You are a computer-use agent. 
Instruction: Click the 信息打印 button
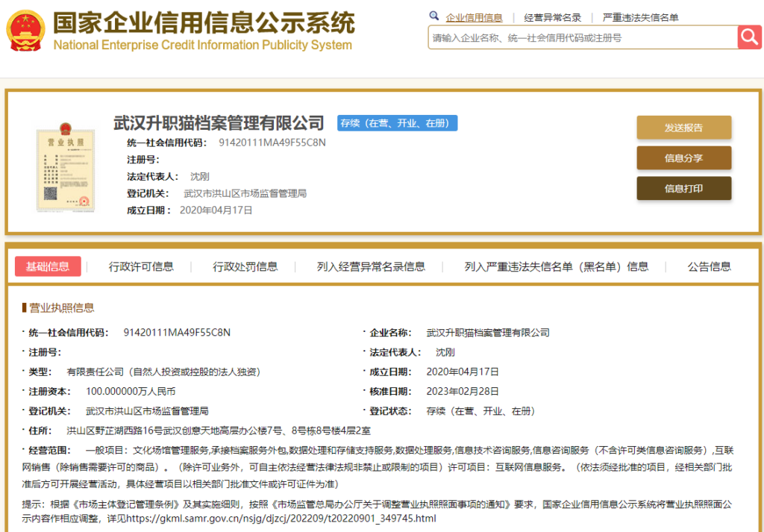[x=683, y=188]
